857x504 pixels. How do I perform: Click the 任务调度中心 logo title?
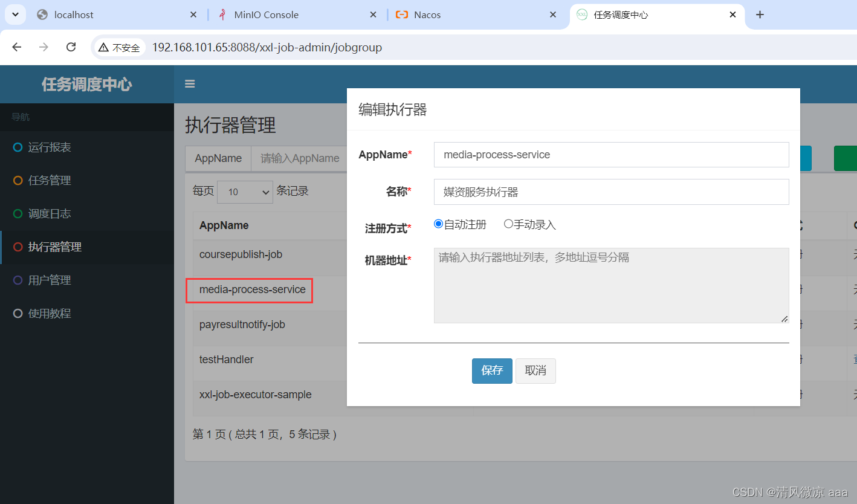[x=87, y=84]
